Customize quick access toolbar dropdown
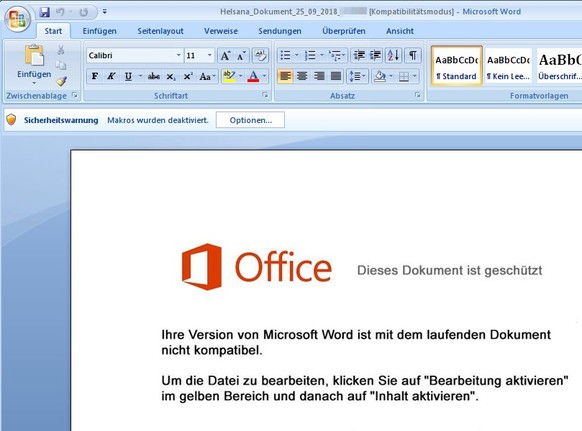 click(105, 12)
